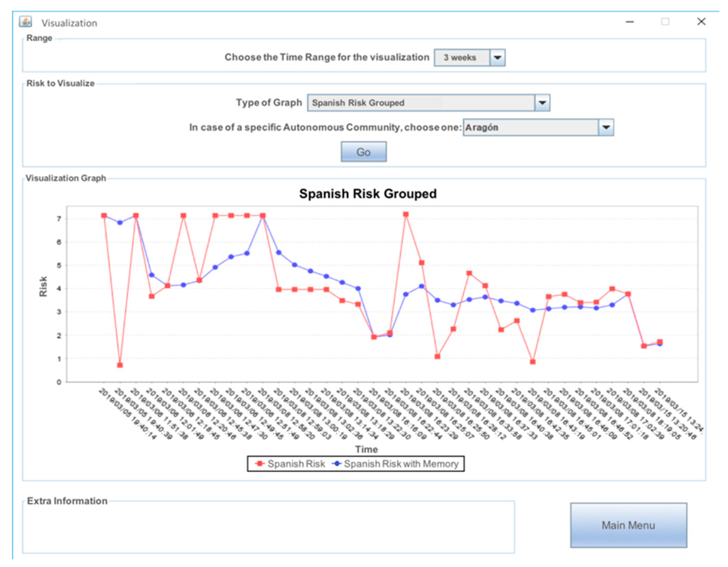
Task: Open the 3 weeks time range dropdown arrow
Action: coord(497,58)
